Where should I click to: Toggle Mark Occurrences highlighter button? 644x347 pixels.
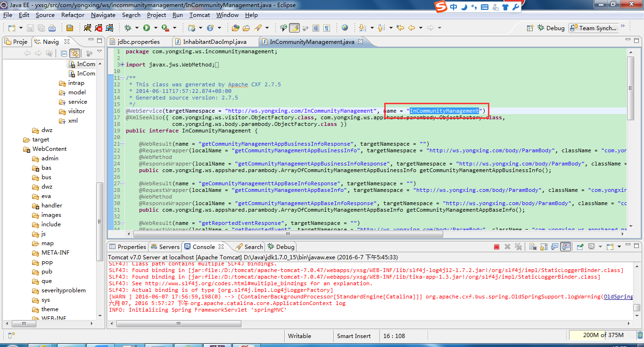click(x=294, y=28)
